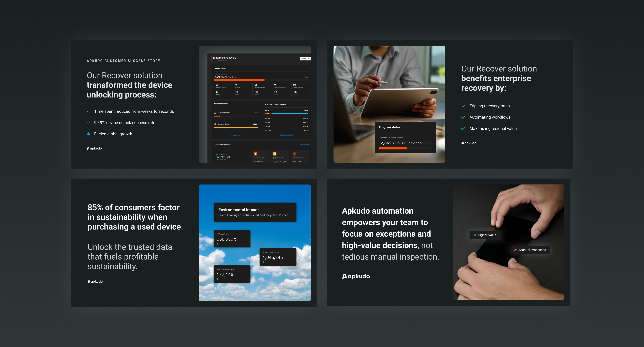This screenshot has width=644, height=347.
Task: Click checkmark beside Maximizing residual value
Action: point(463,128)
